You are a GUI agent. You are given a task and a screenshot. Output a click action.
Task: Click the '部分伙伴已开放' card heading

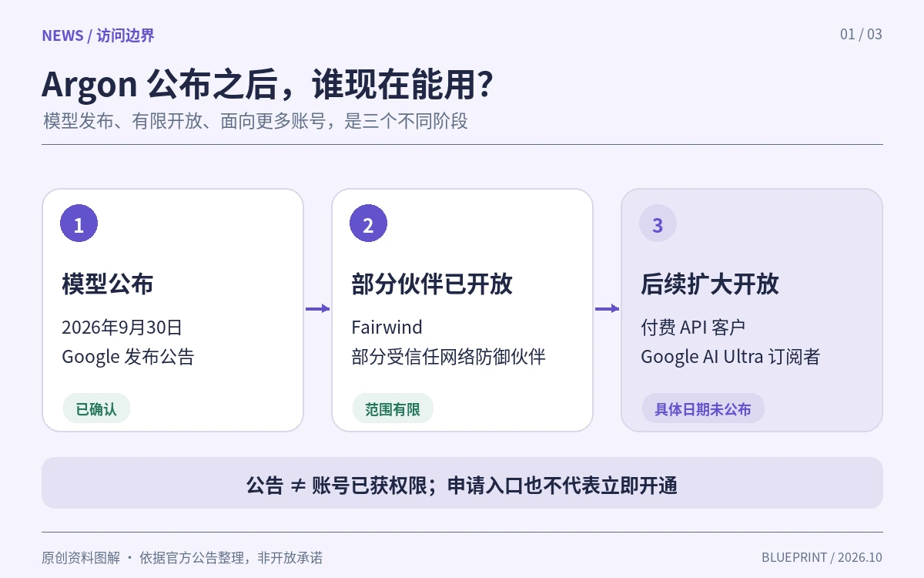432,284
